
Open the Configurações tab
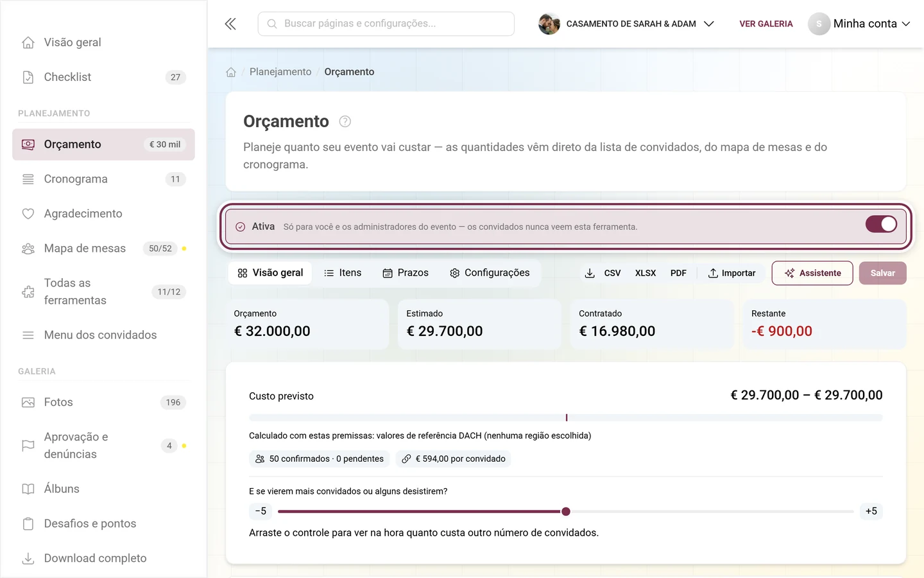point(490,273)
